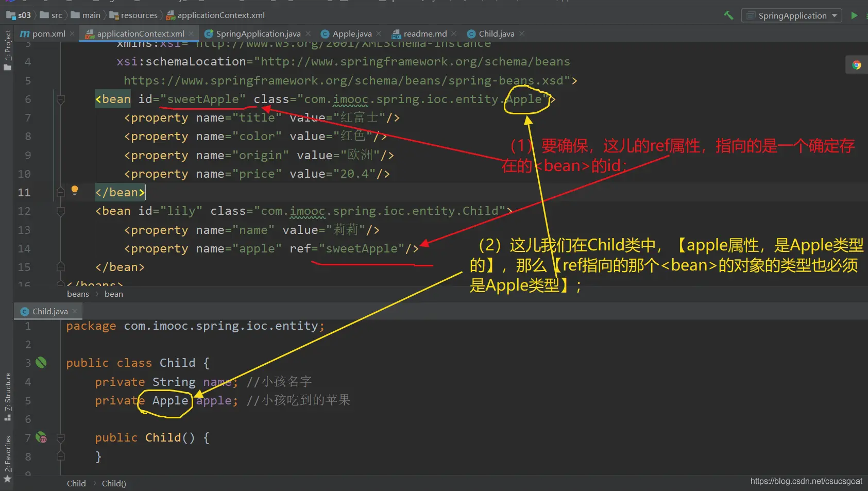Collapse the sweetApple bean at line 6
This screenshot has height=491, width=868.
pyautogui.click(x=60, y=99)
